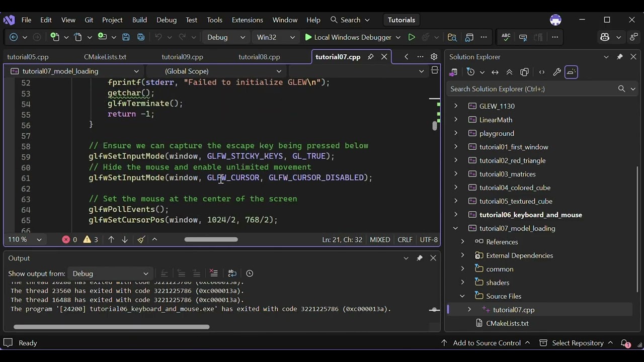Image resolution: width=644 pixels, height=362 pixels.
Task: Open the Extensions menu
Action: click(x=247, y=20)
